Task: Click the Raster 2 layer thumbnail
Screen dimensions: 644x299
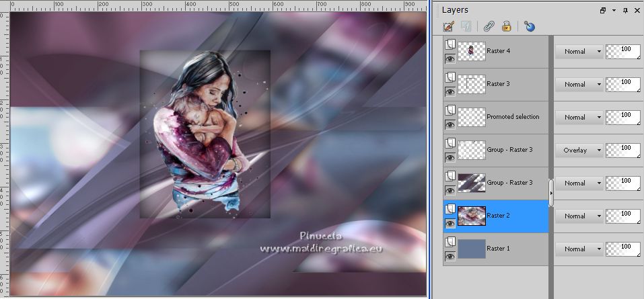Action: (471, 216)
